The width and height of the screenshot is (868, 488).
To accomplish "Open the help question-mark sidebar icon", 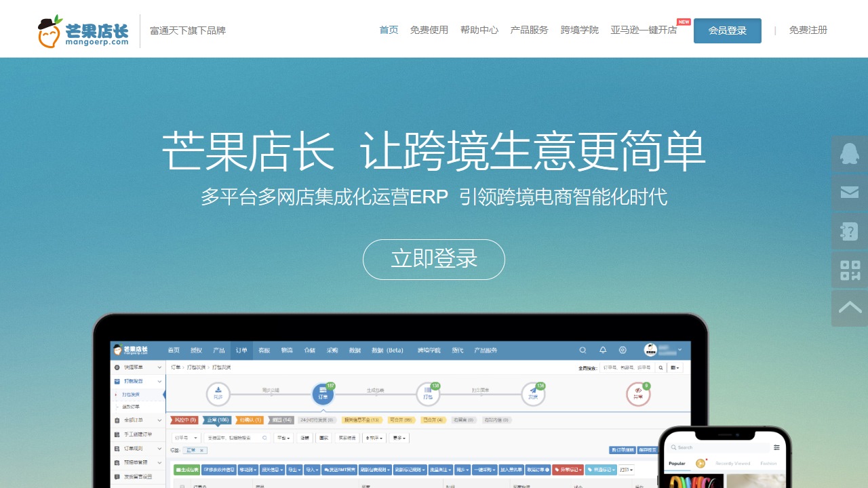I will (x=850, y=231).
